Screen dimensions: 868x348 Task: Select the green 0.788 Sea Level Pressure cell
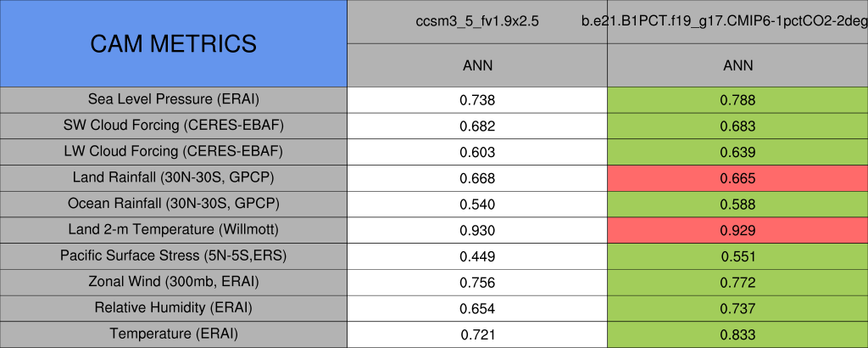coord(737,99)
